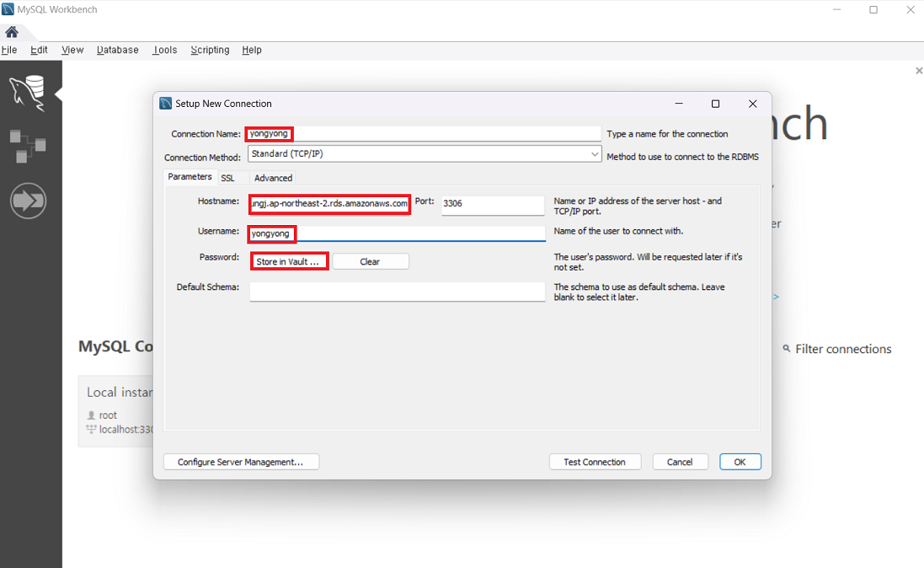Click the Filter connections search icon
Screen dimensions: 924x568
click(786, 349)
